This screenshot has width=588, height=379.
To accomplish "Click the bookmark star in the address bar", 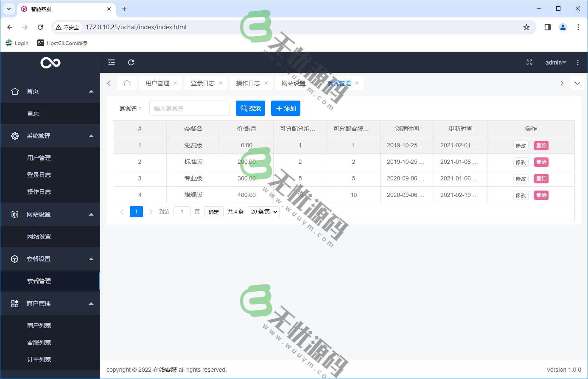I will (x=526, y=27).
